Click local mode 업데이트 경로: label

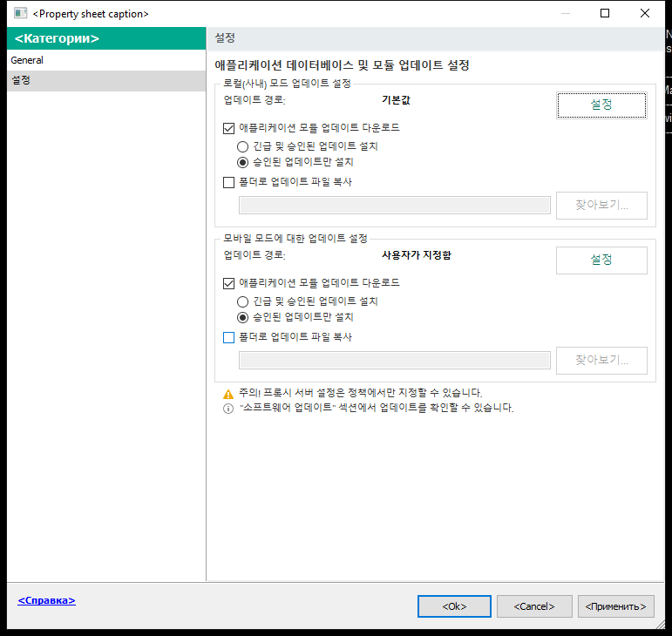click(255, 100)
